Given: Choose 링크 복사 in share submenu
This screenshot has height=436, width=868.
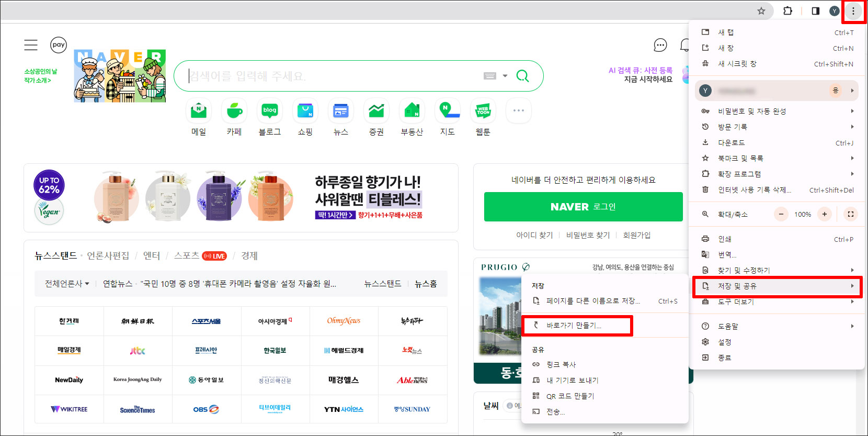Looking at the screenshot, I should 605,364.
